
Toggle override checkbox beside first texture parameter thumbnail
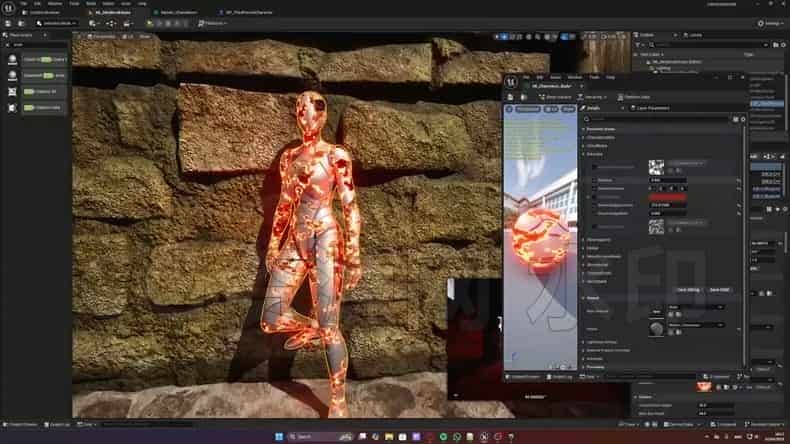tap(595, 167)
